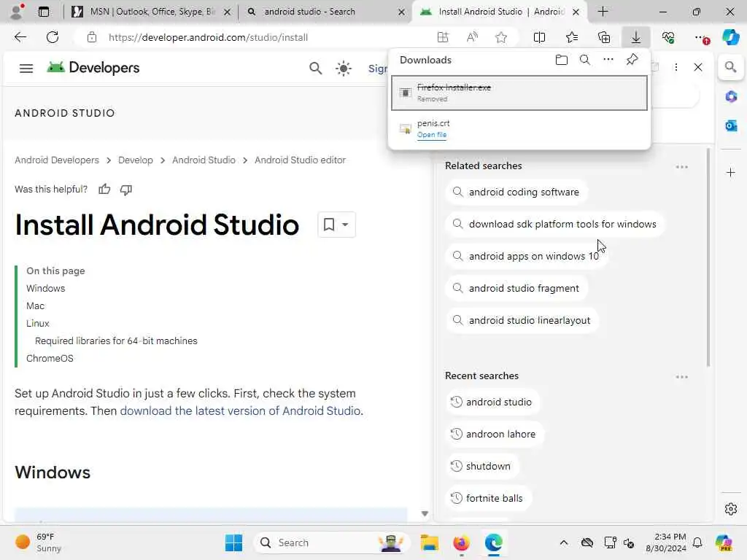Search related: android studio fragment
This screenshot has width=747, height=560.
(516, 288)
